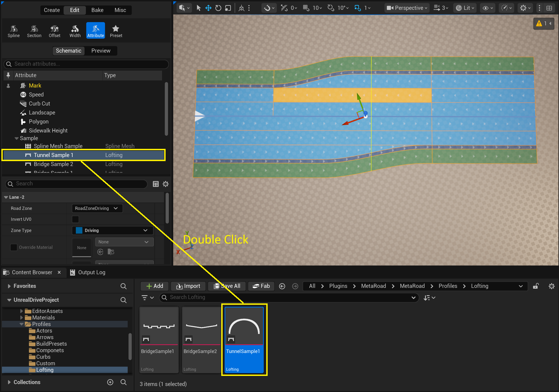Toggle pin column header in attribute list
Viewport: 559px width, 392px height.
point(8,75)
